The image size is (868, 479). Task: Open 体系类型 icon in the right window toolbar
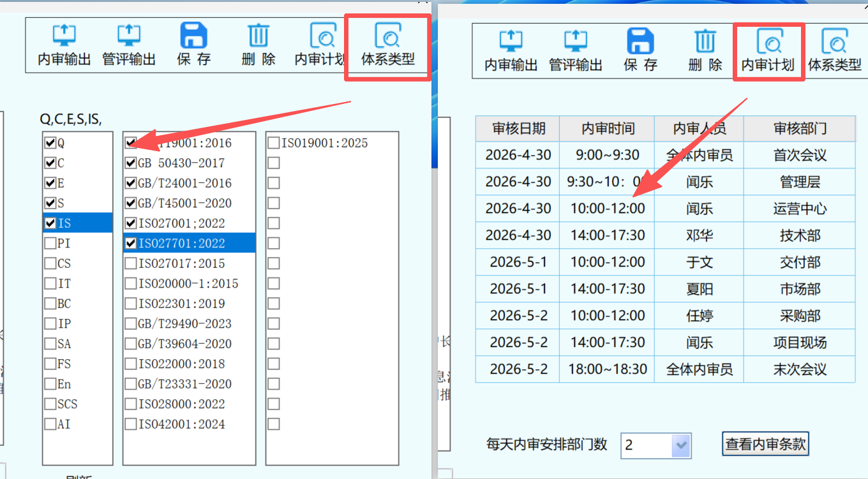point(834,43)
